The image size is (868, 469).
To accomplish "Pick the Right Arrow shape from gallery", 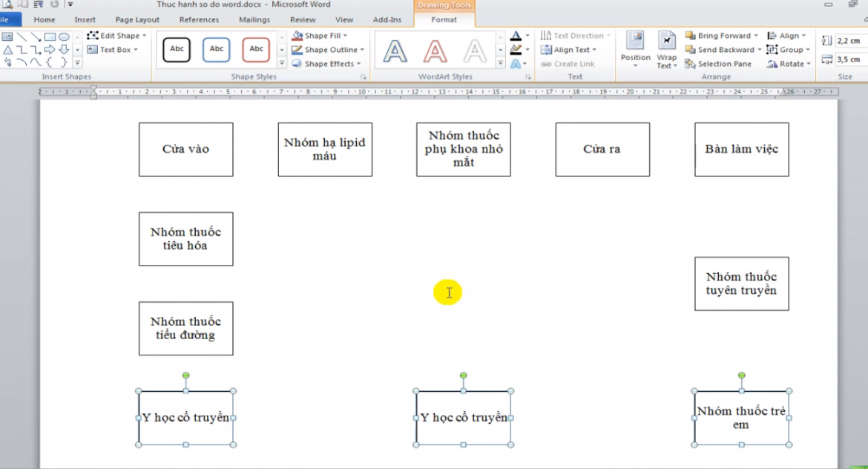I will click(x=50, y=49).
